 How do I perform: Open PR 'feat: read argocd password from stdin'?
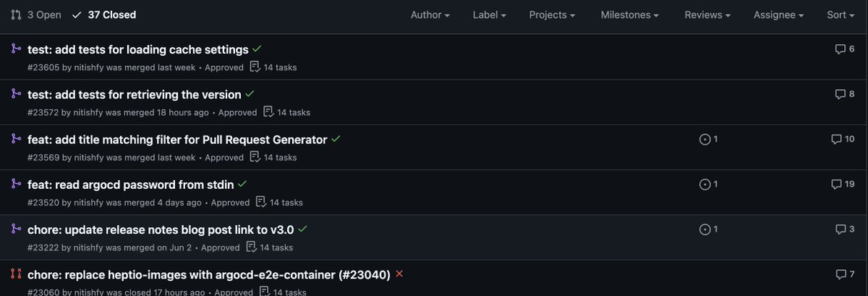click(x=130, y=184)
